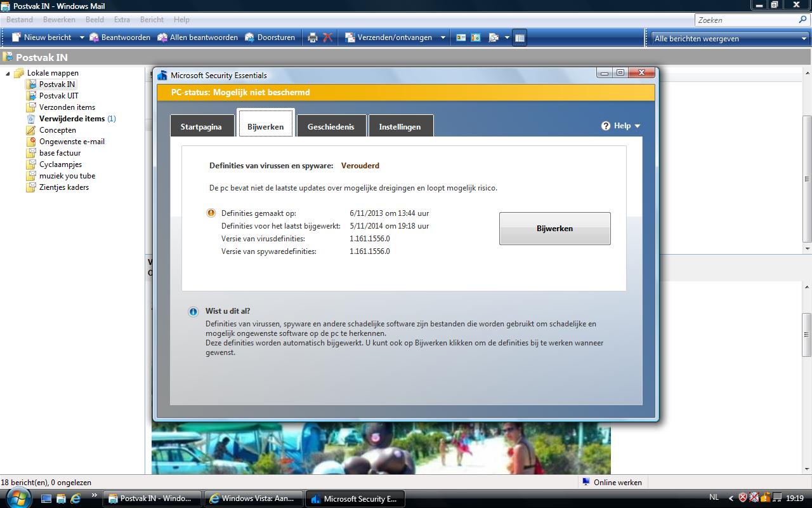Select the Bijwerken tab in Security Essentials
This screenshot has width=812, height=508.
[x=265, y=124]
